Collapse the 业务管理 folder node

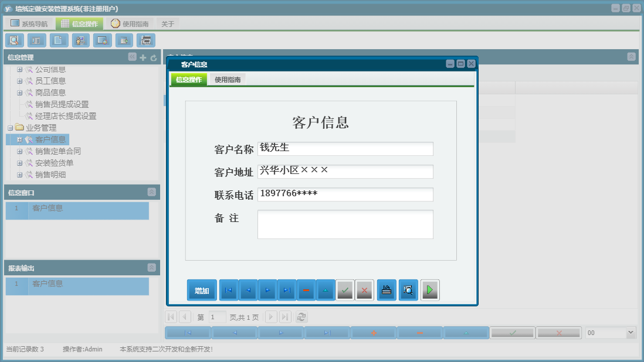click(11, 128)
